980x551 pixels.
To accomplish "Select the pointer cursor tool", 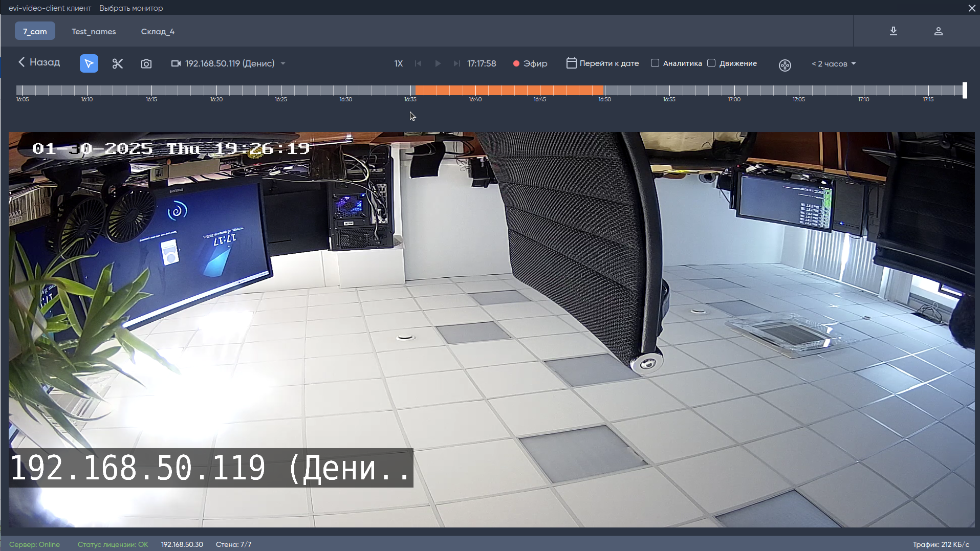I will click(x=89, y=63).
